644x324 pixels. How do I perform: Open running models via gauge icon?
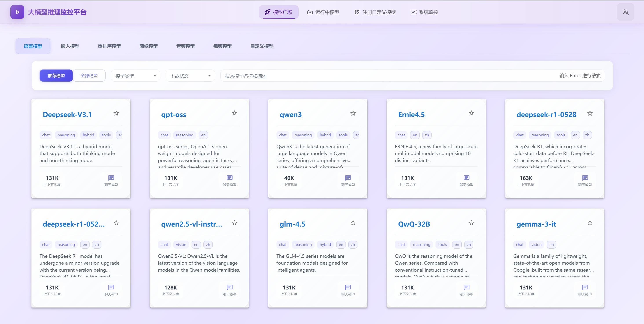click(310, 12)
